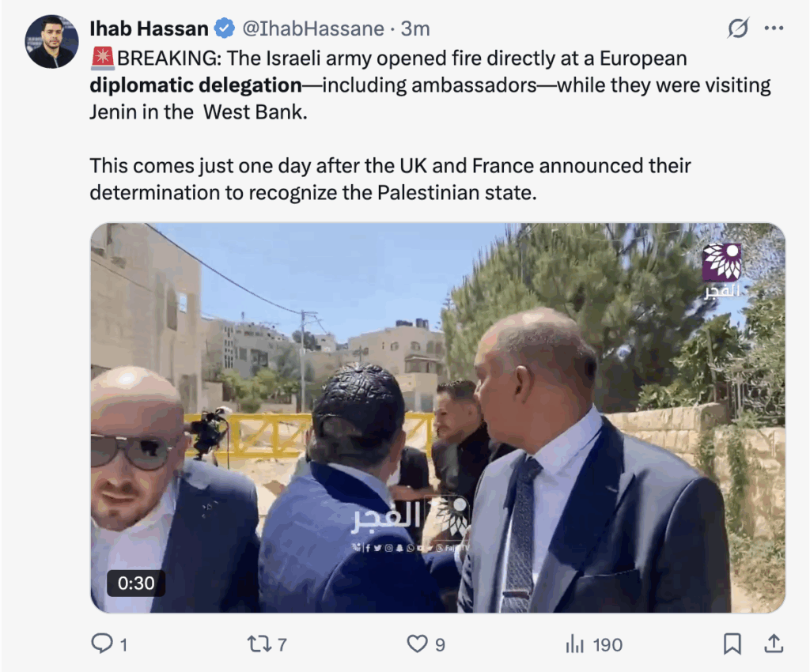Open the @IhabHassane handle link
Viewport: 810px width, 672px height.
click(x=313, y=29)
